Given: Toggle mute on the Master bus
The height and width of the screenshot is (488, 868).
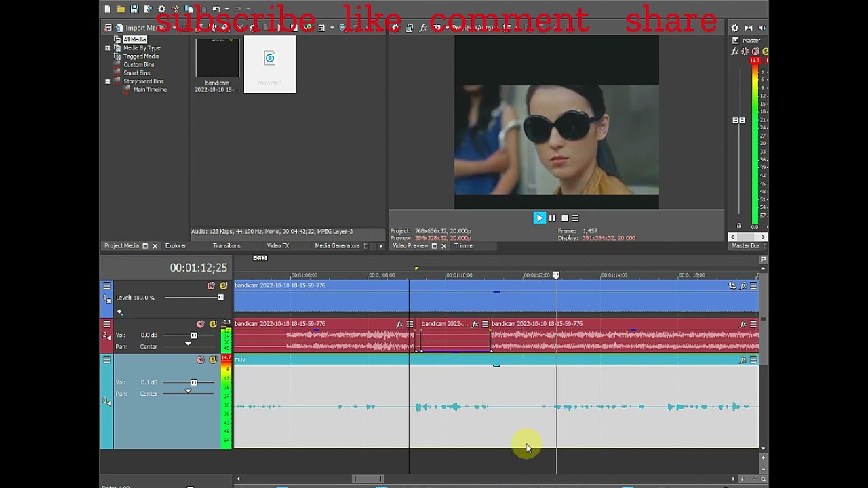Looking at the screenshot, I should 755,52.
